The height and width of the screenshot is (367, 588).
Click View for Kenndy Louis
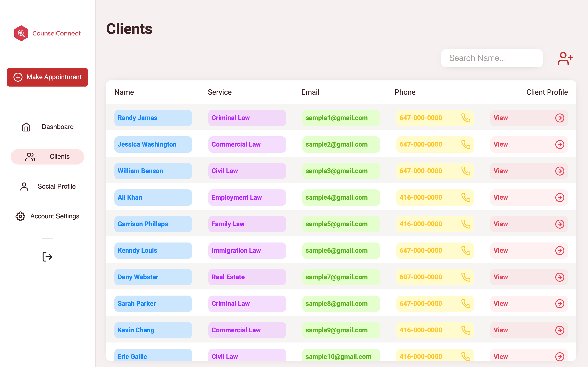click(x=529, y=250)
